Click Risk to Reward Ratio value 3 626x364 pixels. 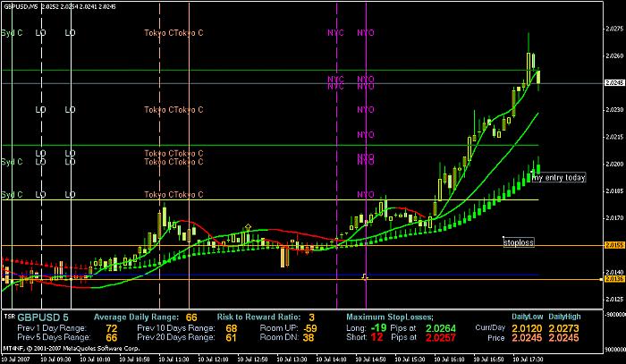[x=311, y=317]
